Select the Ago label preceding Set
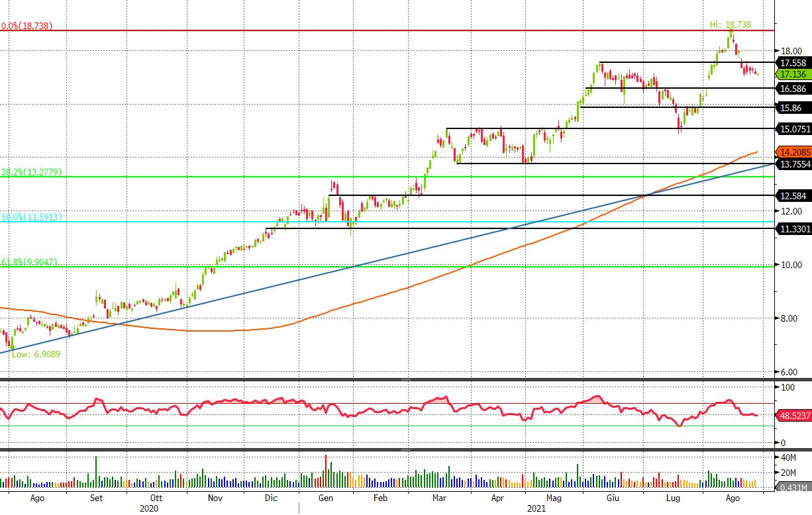The width and height of the screenshot is (812, 515). coord(37,498)
